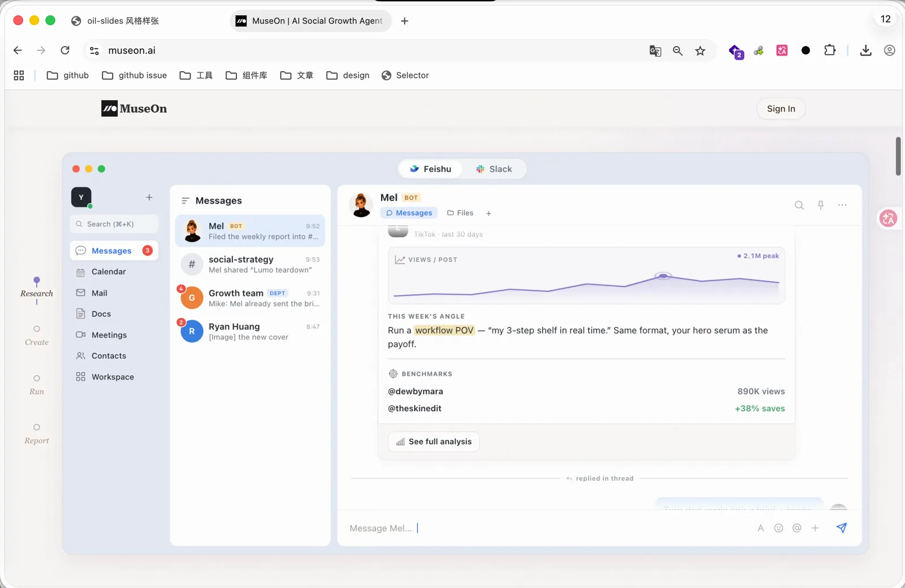Open the Ryan Huang conversation
Screen dimensions: 905x588
pyautogui.click(x=250, y=331)
